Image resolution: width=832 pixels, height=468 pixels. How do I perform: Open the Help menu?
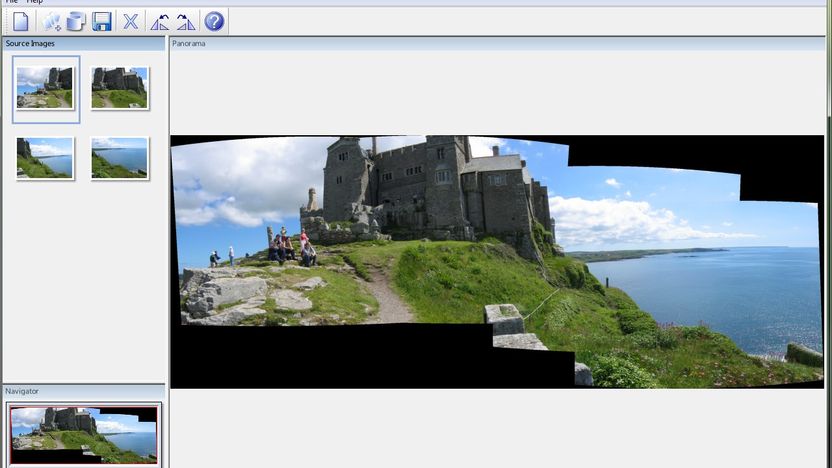click(35, 2)
